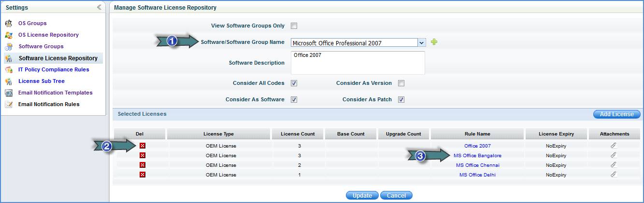644x203 pixels.
Task: Click the Email Notification Rules icon
Action: click(x=8, y=104)
